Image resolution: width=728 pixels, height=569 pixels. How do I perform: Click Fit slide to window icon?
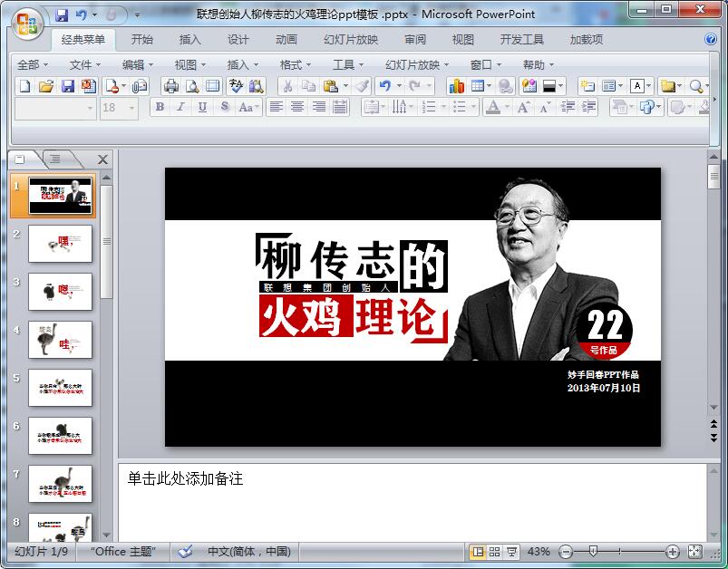click(694, 552)
